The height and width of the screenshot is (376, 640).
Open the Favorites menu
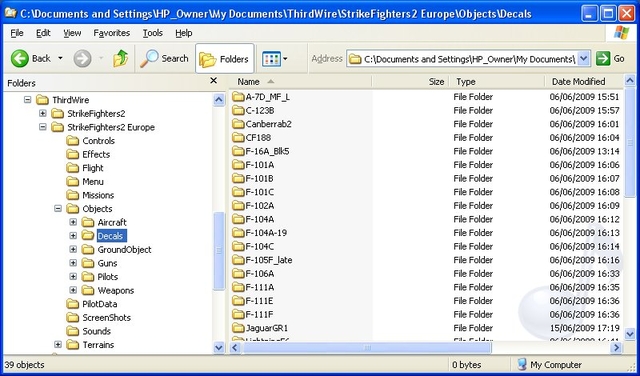(x=111, y=33)
